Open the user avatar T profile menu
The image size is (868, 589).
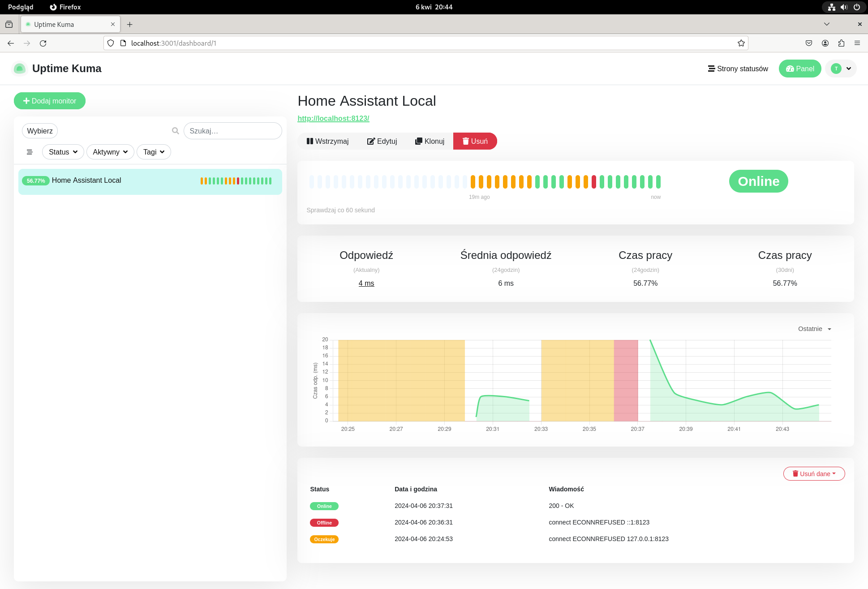click(841, 69)
